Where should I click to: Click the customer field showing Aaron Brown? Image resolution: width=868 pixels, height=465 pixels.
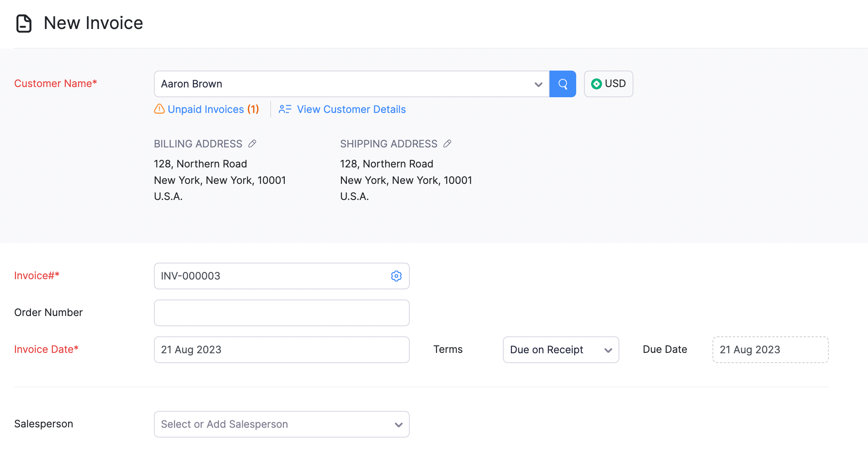[313, 84]
